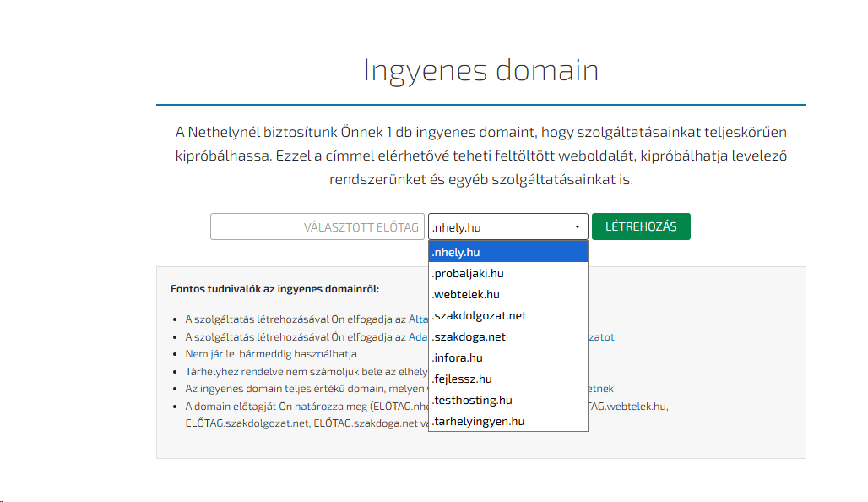Click the intro paragraph about Nethely
Viewport: 868px width, 502px height.
pos(480,156)
